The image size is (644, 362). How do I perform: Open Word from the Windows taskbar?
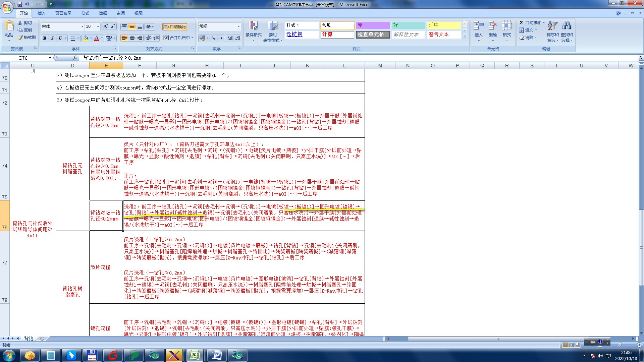216,355
